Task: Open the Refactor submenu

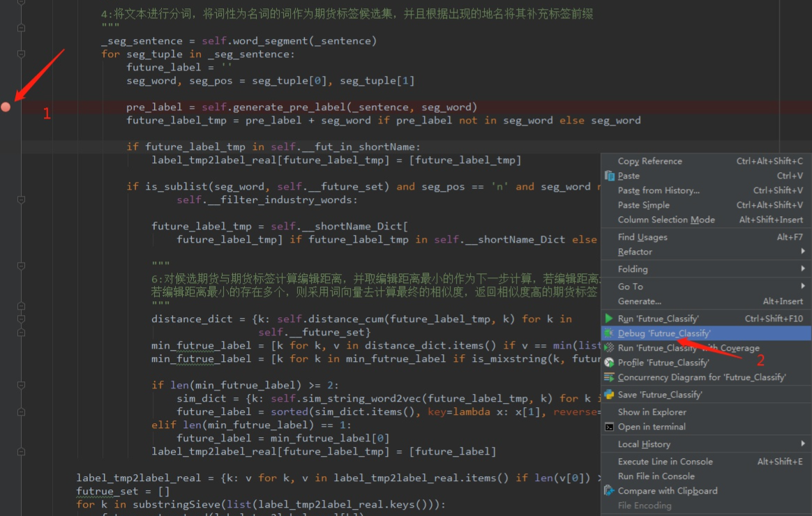Action: pos(635,252)
